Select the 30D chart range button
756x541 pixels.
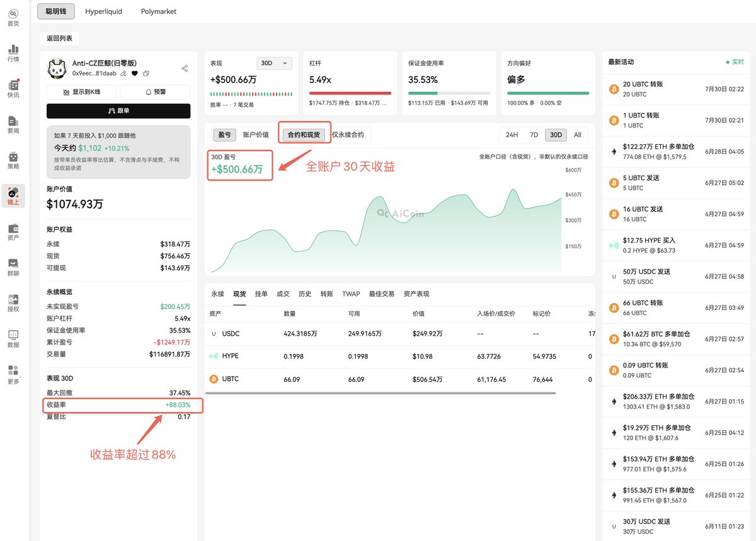pyautogui.click(x=556, y=135)
